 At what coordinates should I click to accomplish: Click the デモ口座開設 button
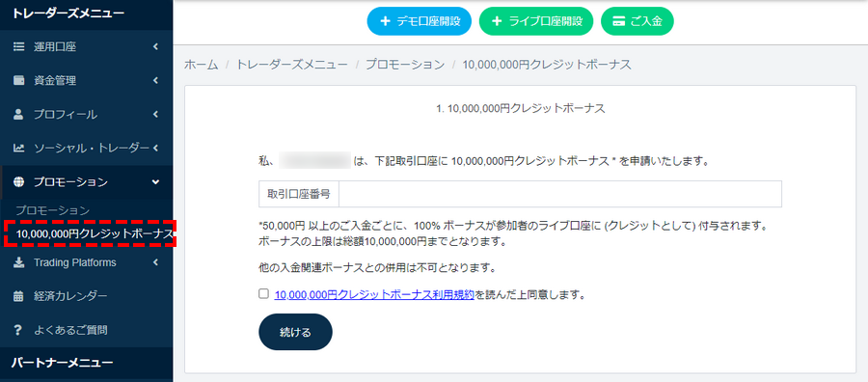420,21
